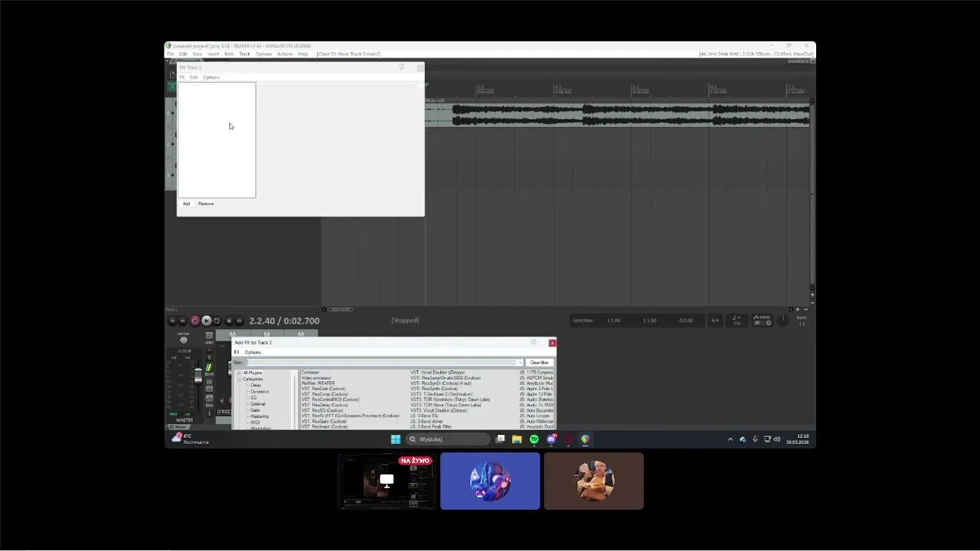The height and width of the screenshot is (551, 980).
Task: Click the 4/4 time signature field
Action: coord(715,321)
